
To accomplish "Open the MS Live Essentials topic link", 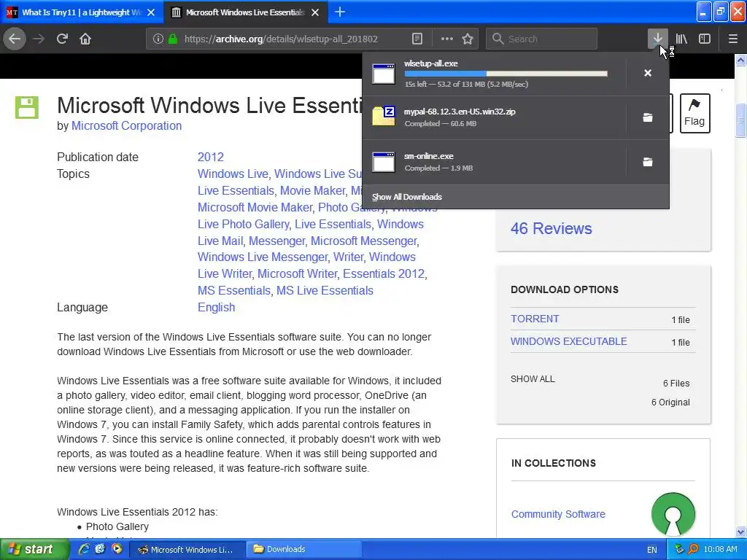I will pos(325,290).
